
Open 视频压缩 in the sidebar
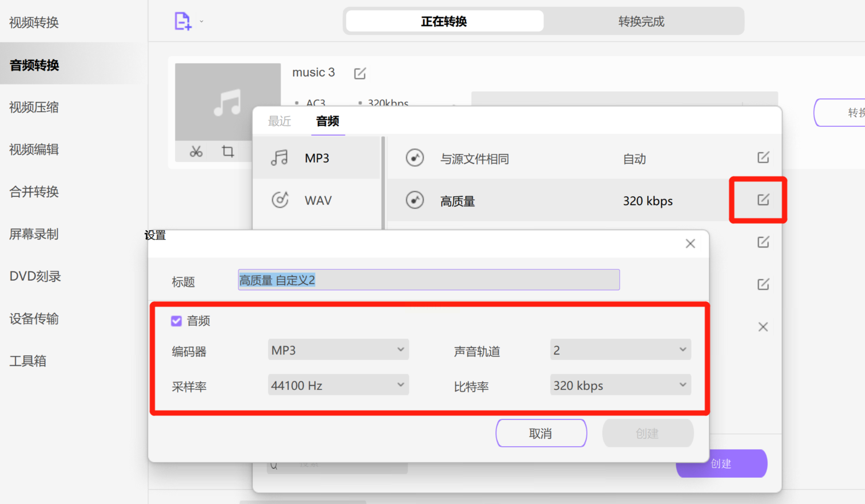click(34, 107)
